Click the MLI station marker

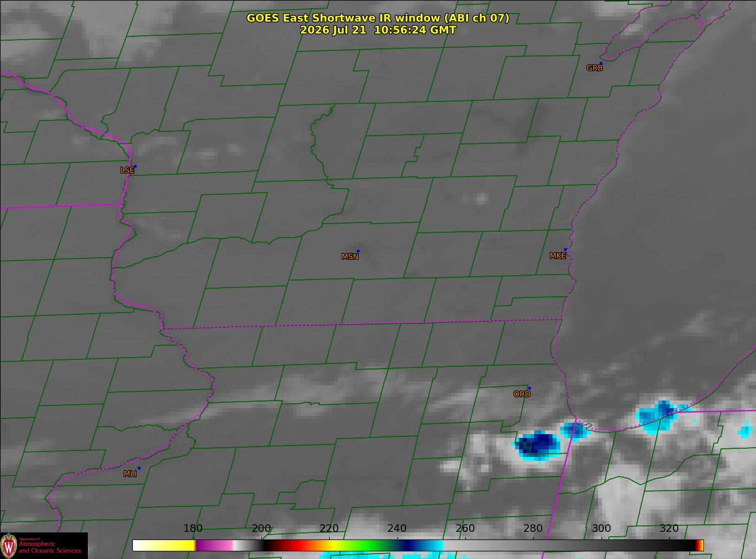tap(139, 468)
